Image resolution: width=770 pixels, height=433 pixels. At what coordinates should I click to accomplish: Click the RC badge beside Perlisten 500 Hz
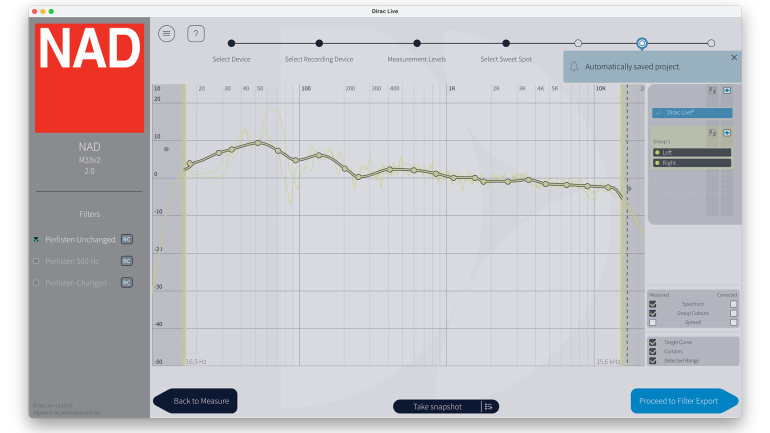tap(127, 261)
